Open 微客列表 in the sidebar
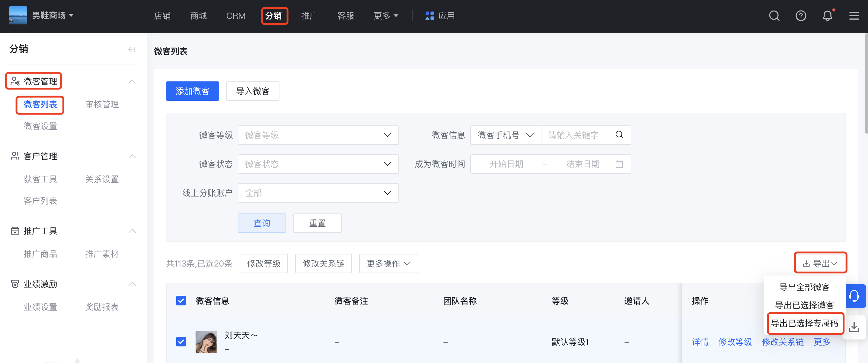The height and width of the screenshot is (363, 868). pyautogui.click(x=40, y=104)
